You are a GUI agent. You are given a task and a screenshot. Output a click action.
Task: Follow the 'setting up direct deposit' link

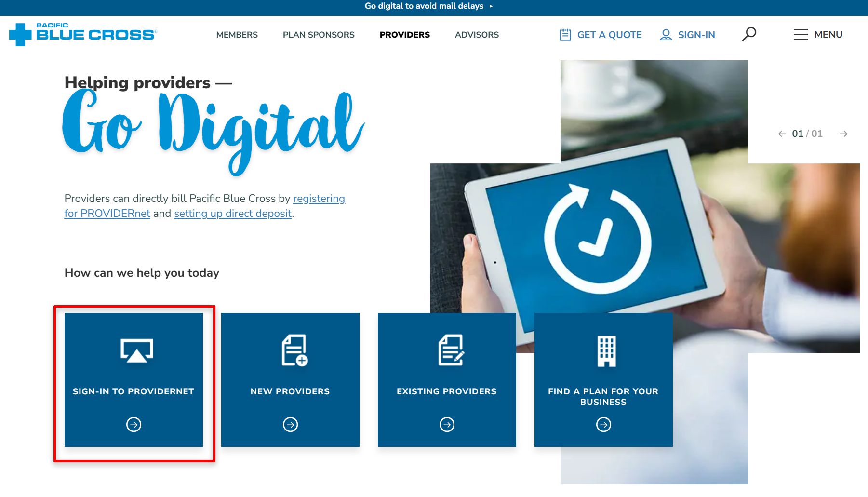coord(233,214)
